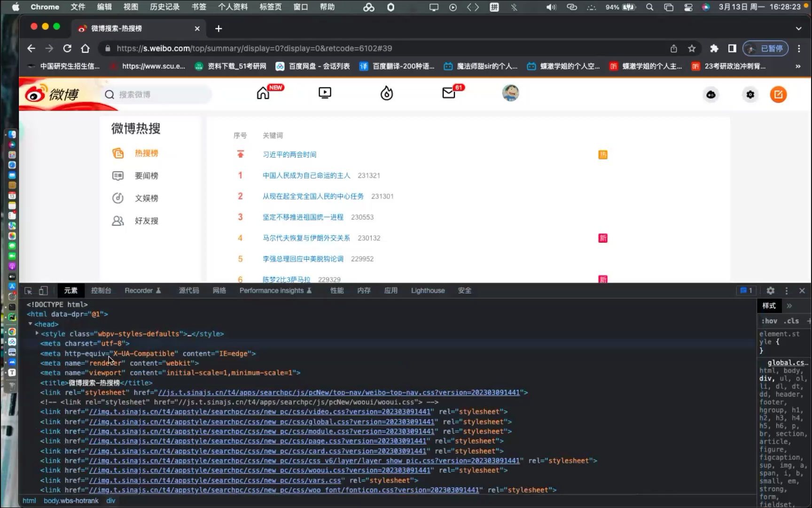Image resolution: width=812 pixels, height=508 pixels.
Task: Open the Weibo settings gear icon
Action: click(x=750, y=95)
